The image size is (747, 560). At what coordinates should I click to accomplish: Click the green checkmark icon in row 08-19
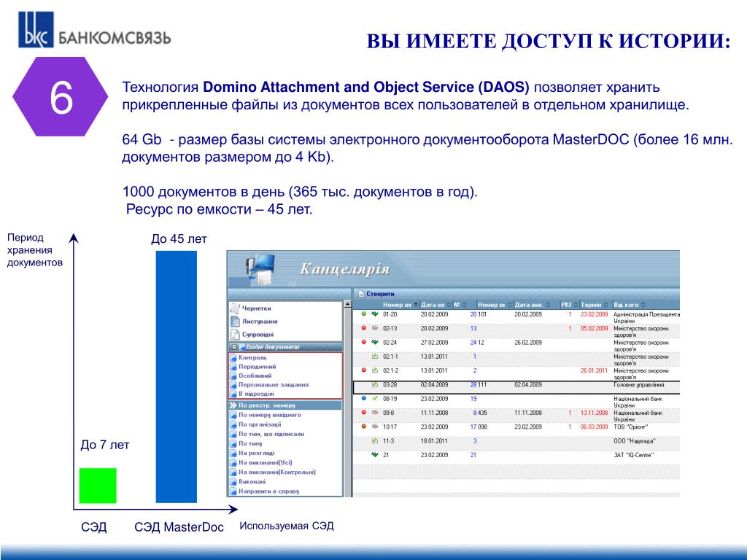click(x=375, y=399)
